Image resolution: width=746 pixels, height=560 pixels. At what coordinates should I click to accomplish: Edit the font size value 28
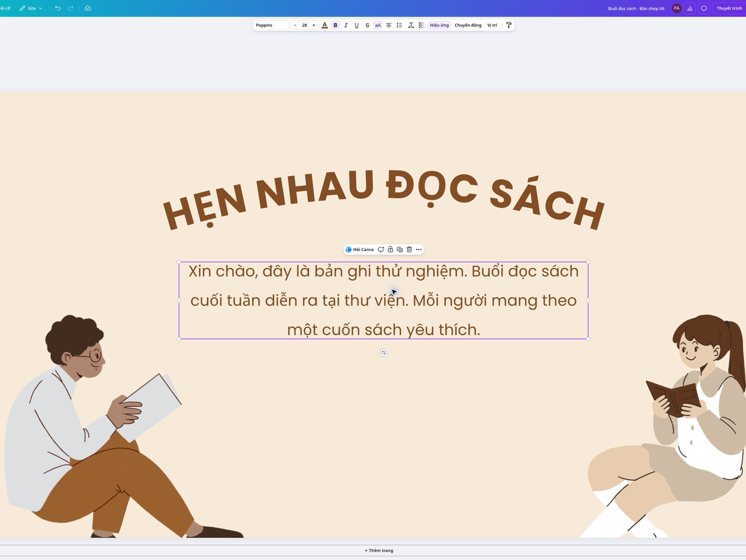(x=304, y=25)
